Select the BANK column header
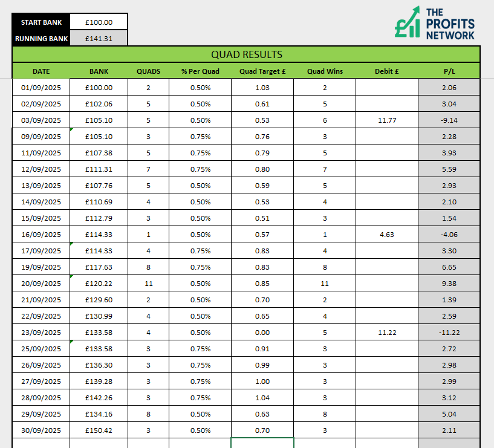The height and width of the screenshot is (448, 494). [99, 71]
